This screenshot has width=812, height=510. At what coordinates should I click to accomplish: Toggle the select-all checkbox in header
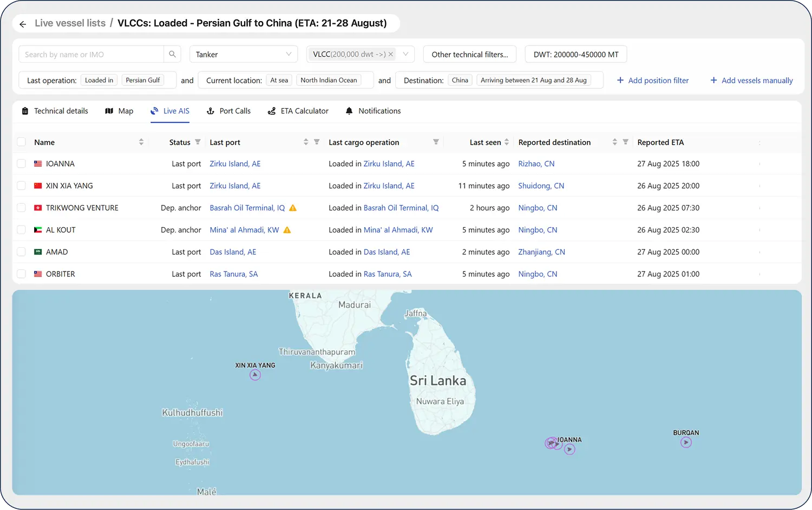[22, 142]
